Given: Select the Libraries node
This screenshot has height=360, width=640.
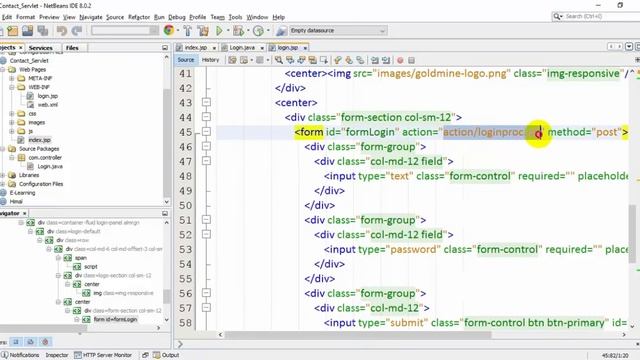Looking at the screenshot, I should (x=29, y=175).
